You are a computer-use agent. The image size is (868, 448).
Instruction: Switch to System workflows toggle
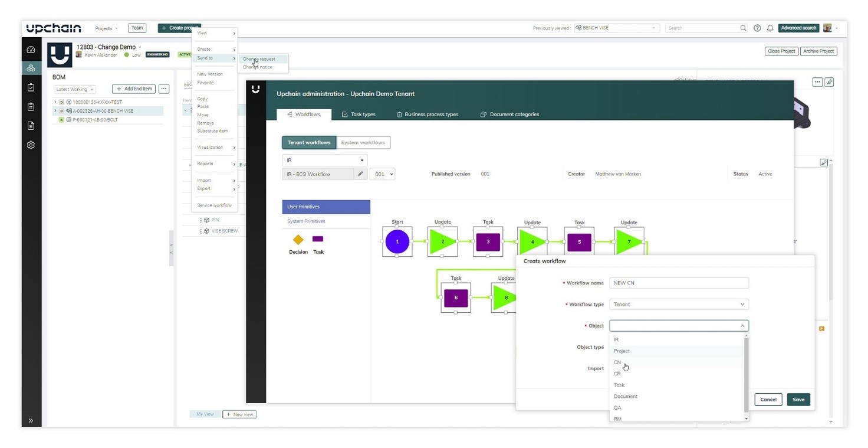click(363, 142)
